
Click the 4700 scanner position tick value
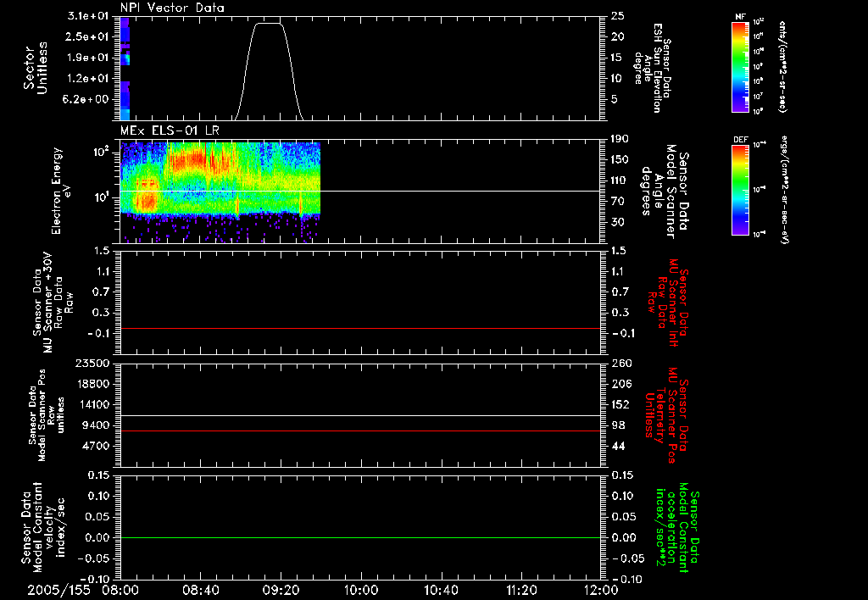95,446
